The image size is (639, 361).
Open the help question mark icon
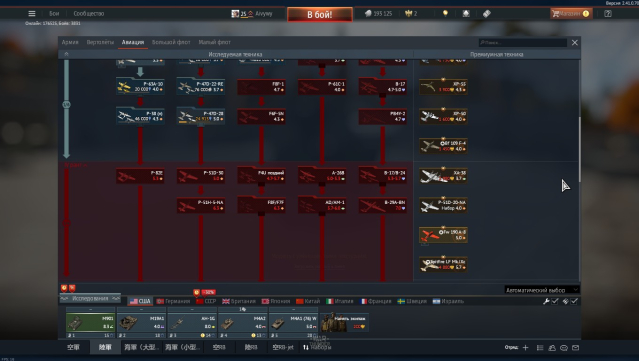608,13
